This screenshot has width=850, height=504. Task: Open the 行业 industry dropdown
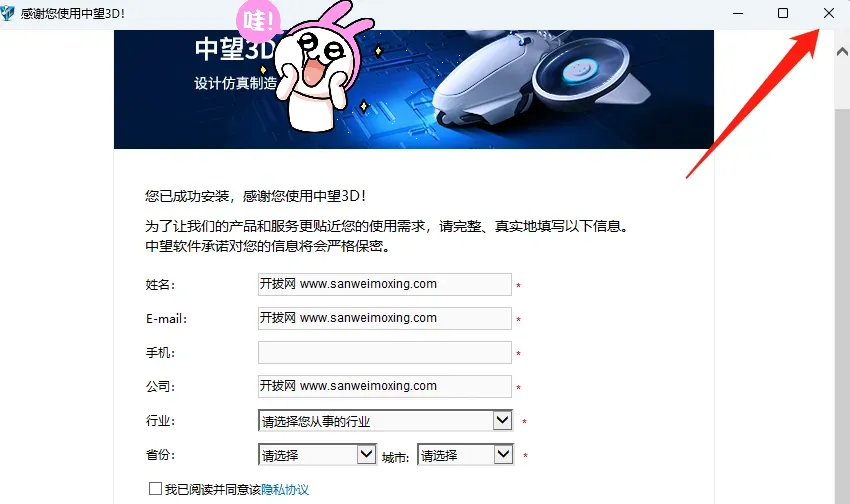(x=385, y=421)
